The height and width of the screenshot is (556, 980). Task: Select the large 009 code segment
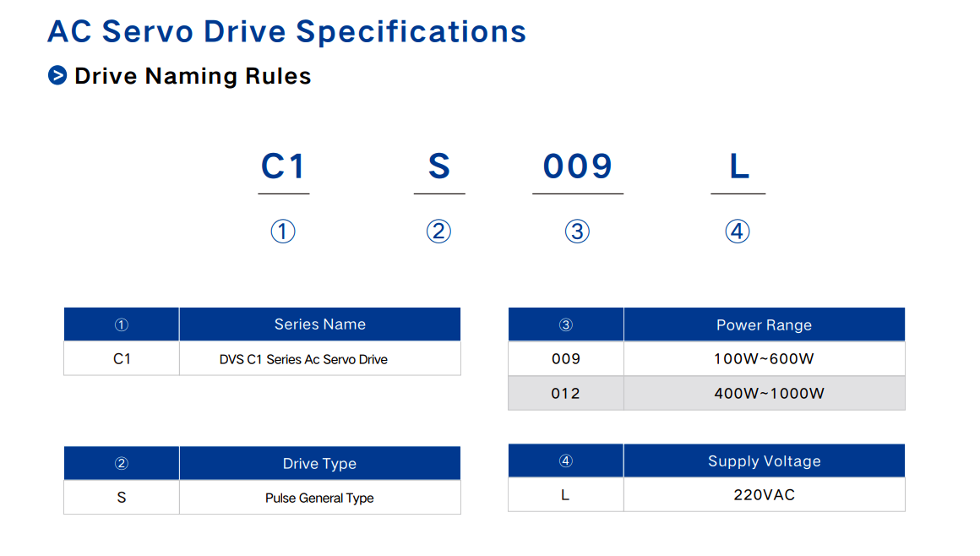(x=578, y=166)
